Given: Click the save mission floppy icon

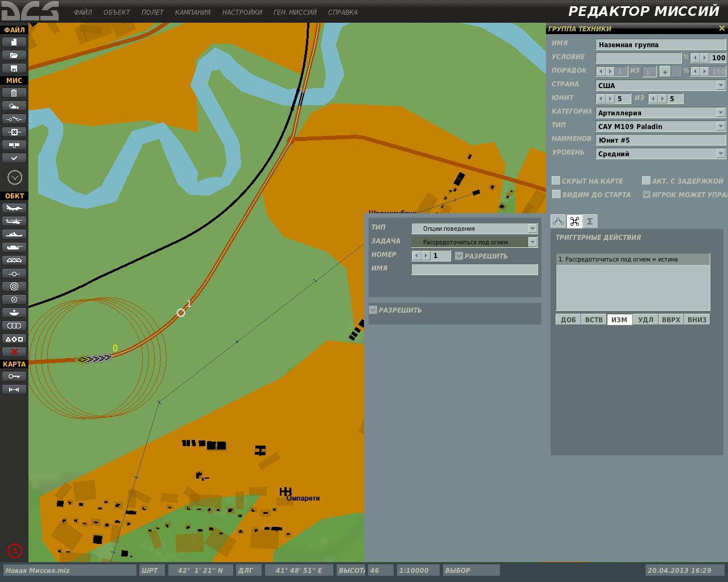Looking at the screenshot, I should 14,68.
